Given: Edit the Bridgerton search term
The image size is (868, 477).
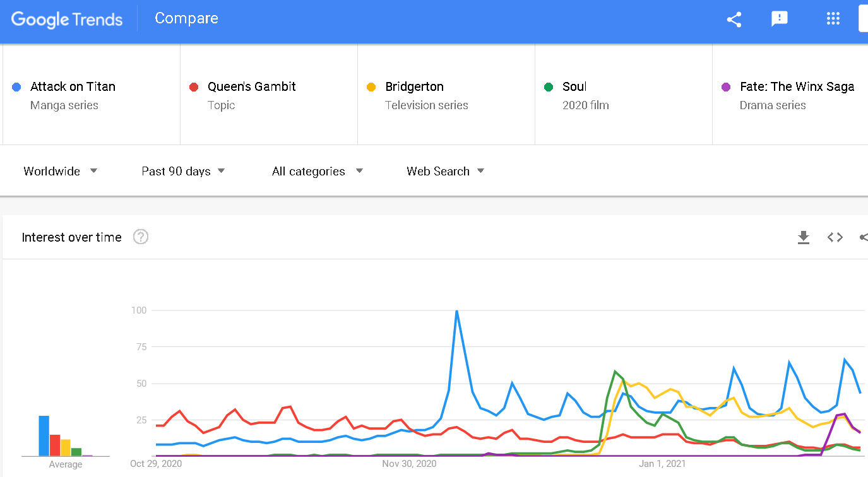Looking at the screenshot, I should pos(414,86).
